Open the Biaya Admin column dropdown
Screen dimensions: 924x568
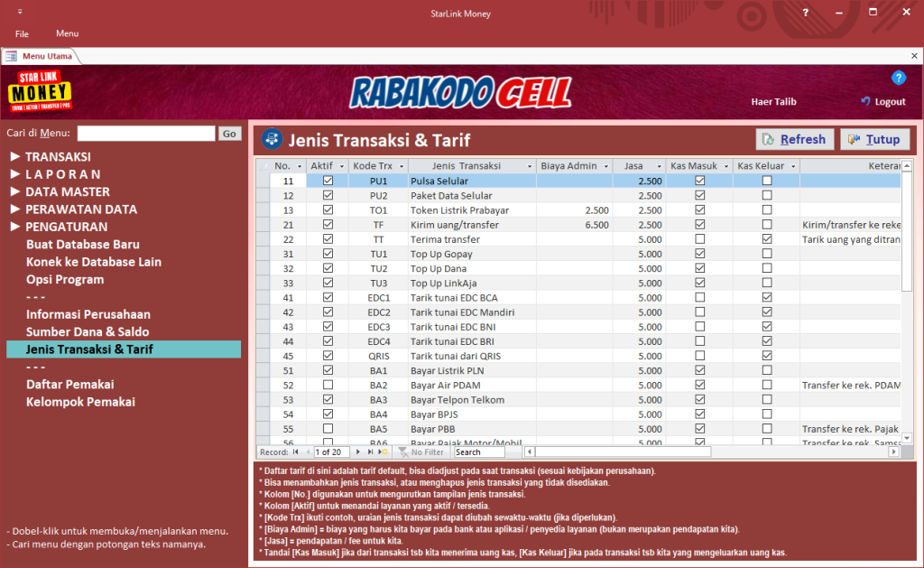(x=605, y=166)
